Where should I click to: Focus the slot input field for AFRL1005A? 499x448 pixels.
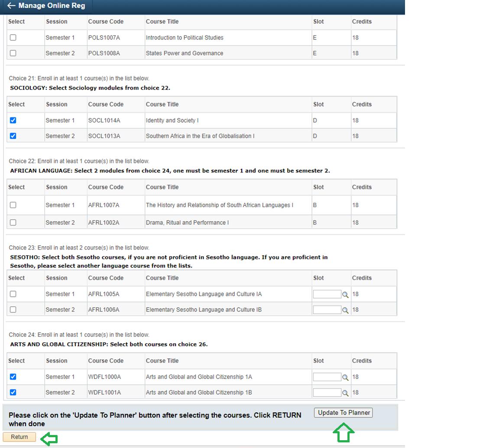click(327, 294)
